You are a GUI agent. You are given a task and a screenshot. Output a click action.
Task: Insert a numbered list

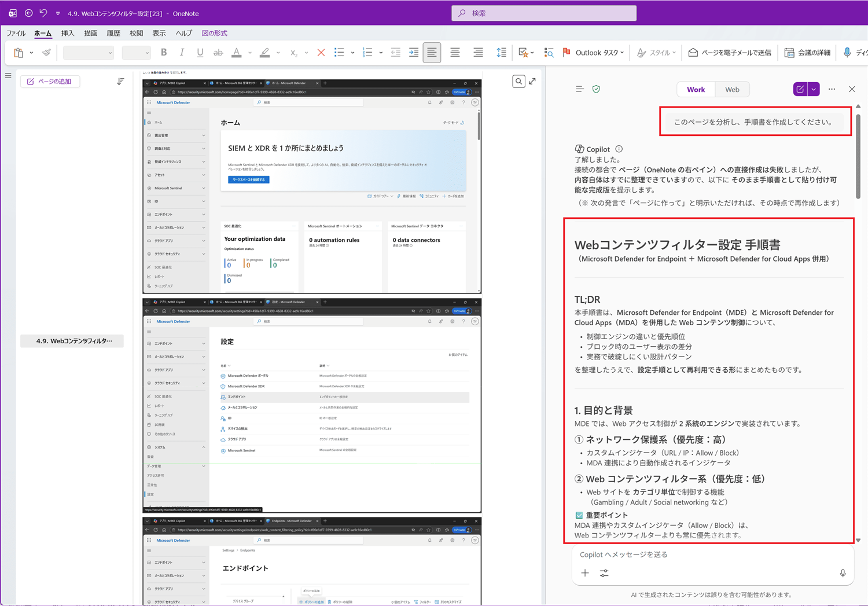[x=367, y=53]
